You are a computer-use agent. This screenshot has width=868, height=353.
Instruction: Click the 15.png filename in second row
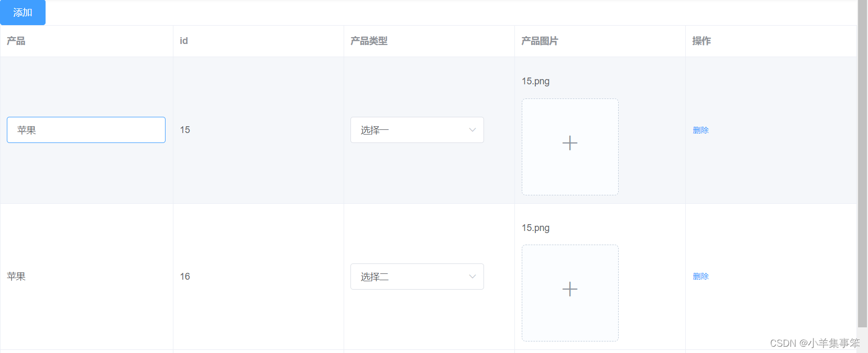pyautogui.click(x=535, y=228)
